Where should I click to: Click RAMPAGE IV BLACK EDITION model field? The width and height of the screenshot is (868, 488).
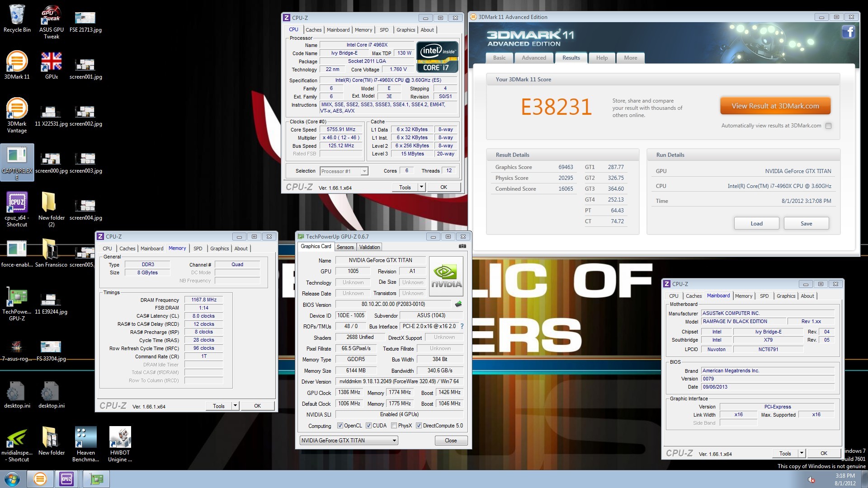[744, 322]
